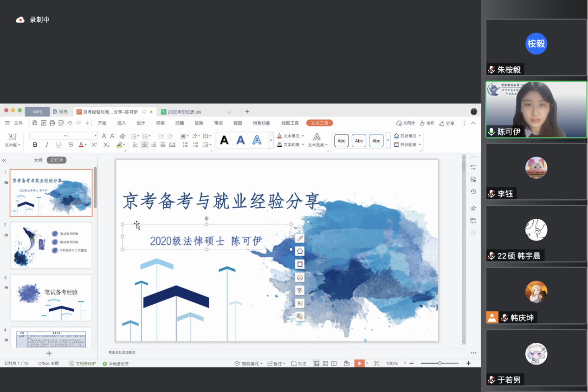Click the clear formatting eraser icon

[x=122, y=136]
